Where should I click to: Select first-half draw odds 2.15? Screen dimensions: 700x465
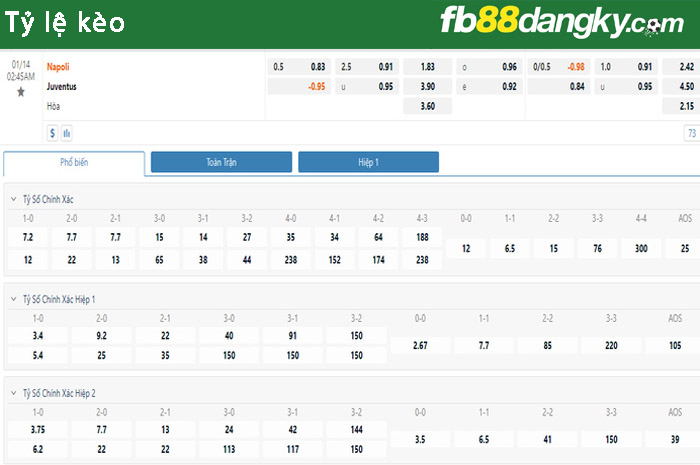tap(681, 106)
